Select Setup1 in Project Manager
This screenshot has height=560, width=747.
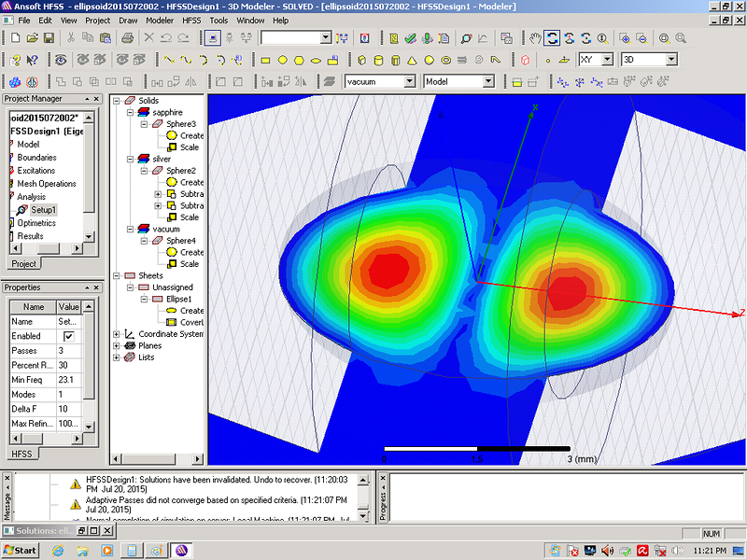tap(43, 210)
